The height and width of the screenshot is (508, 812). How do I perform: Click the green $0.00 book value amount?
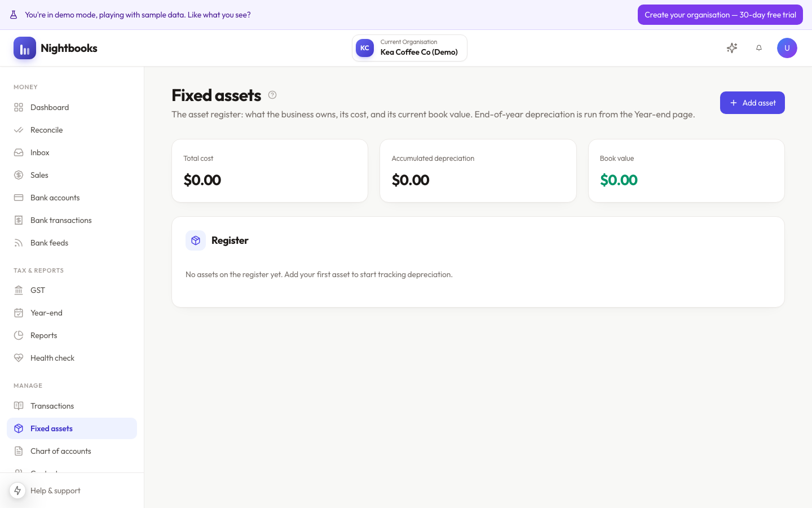[619, 180]
